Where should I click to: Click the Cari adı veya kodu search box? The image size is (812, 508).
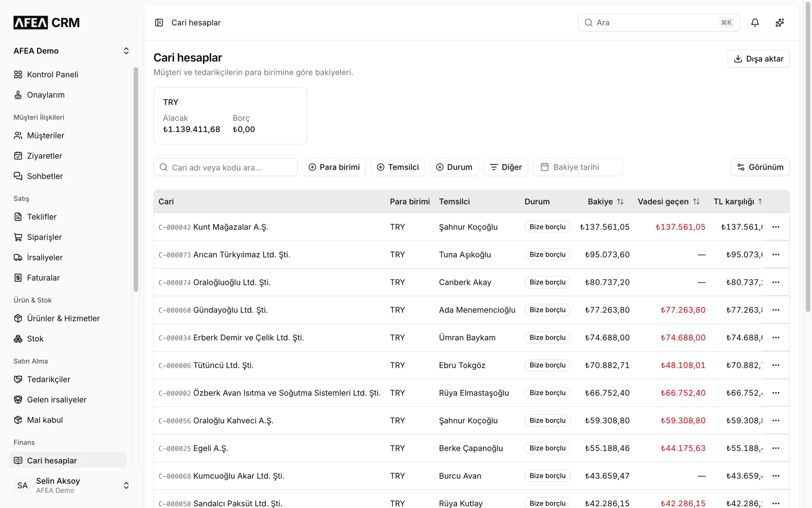225,167
